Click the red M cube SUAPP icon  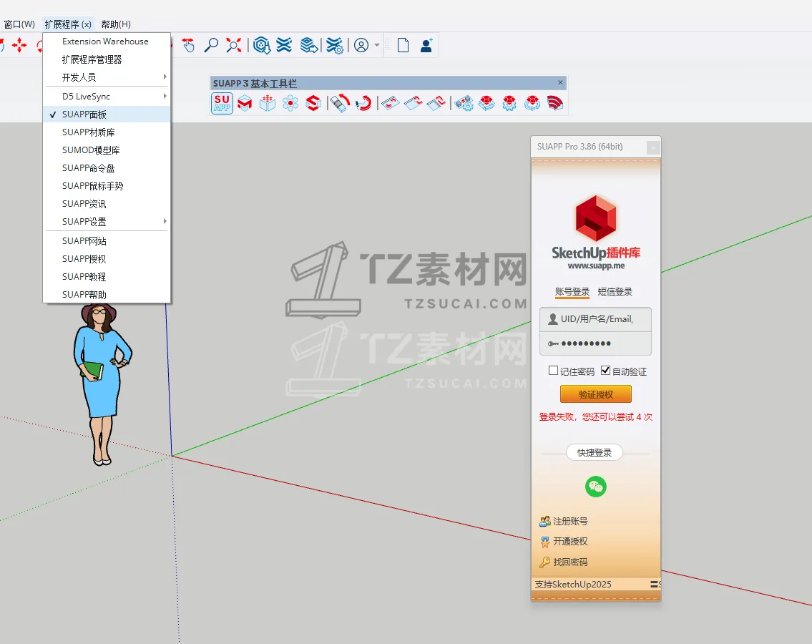coord(245,103)
